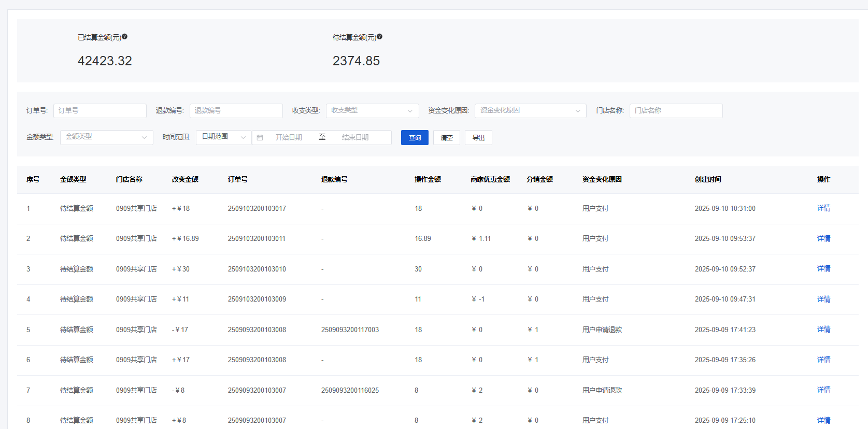Click timestamp 2025-09-10 10:31:00

(725, 208)
